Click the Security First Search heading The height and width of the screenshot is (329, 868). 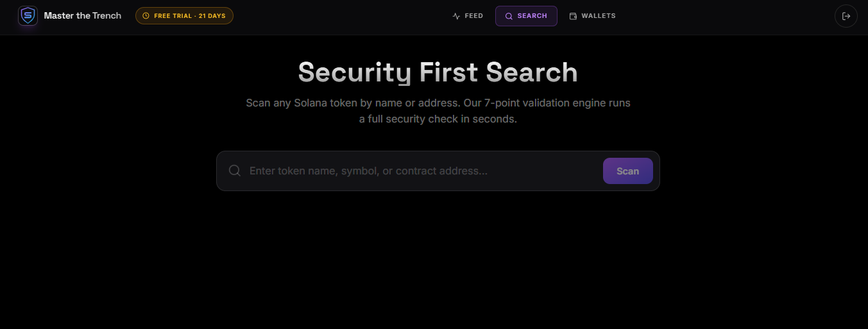pos(438,72)
